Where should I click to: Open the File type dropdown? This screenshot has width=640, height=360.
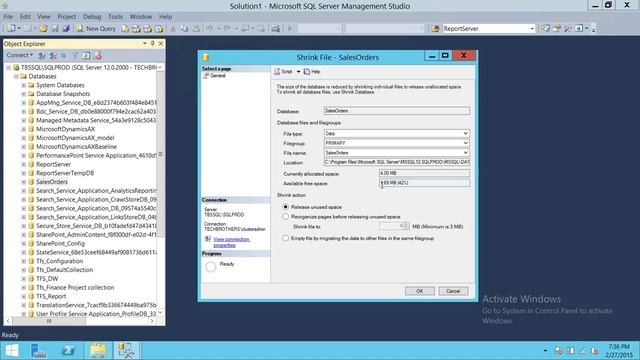465,133
